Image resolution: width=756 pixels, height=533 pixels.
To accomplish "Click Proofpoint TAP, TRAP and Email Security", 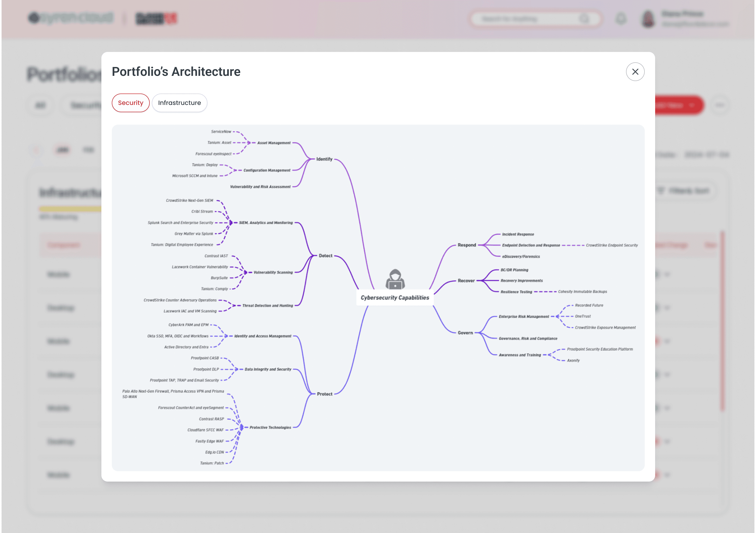I will tap(184, 380).
